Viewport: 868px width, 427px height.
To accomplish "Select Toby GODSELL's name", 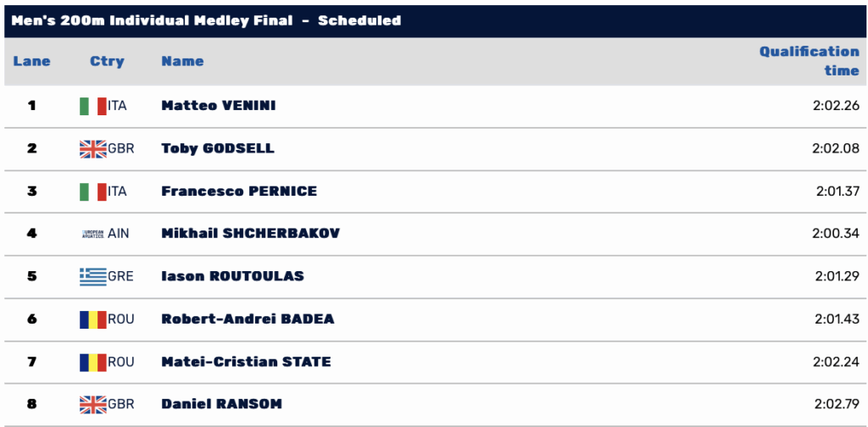I will (217, 148).
